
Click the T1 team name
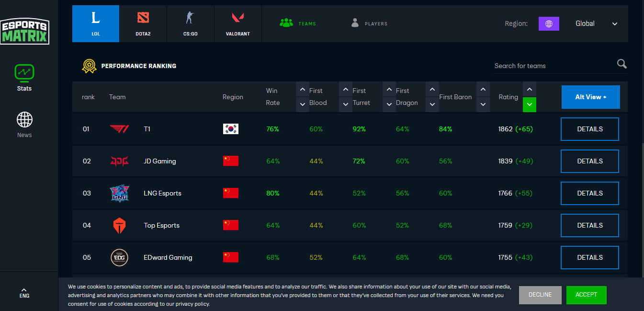147,129
